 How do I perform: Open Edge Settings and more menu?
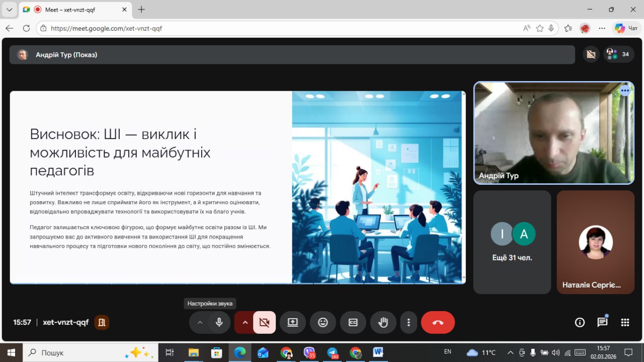pos(602,29)
